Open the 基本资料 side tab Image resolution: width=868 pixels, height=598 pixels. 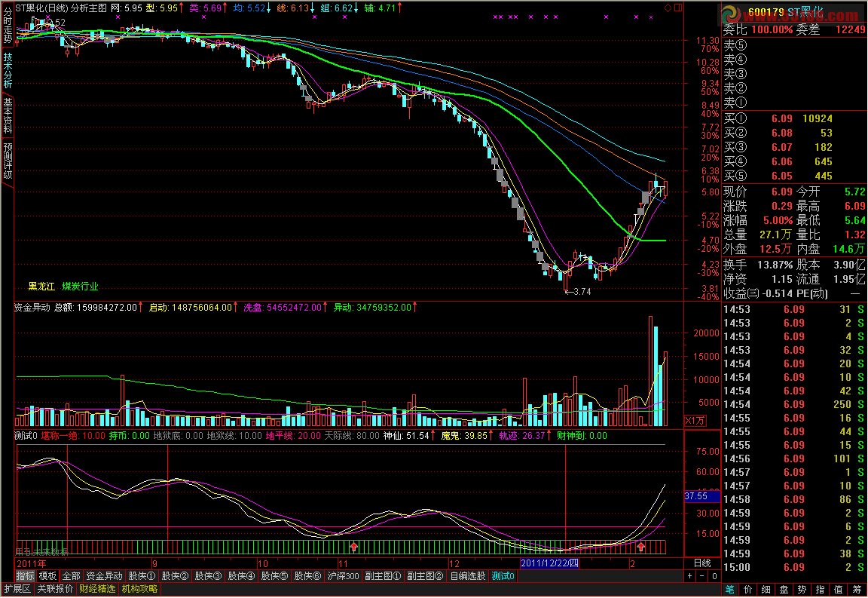8,115
